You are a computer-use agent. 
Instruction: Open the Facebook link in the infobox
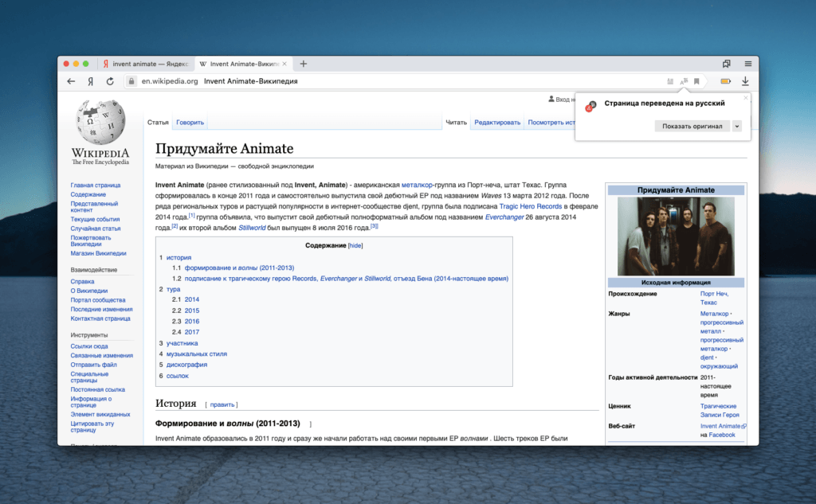click(722, 435)
